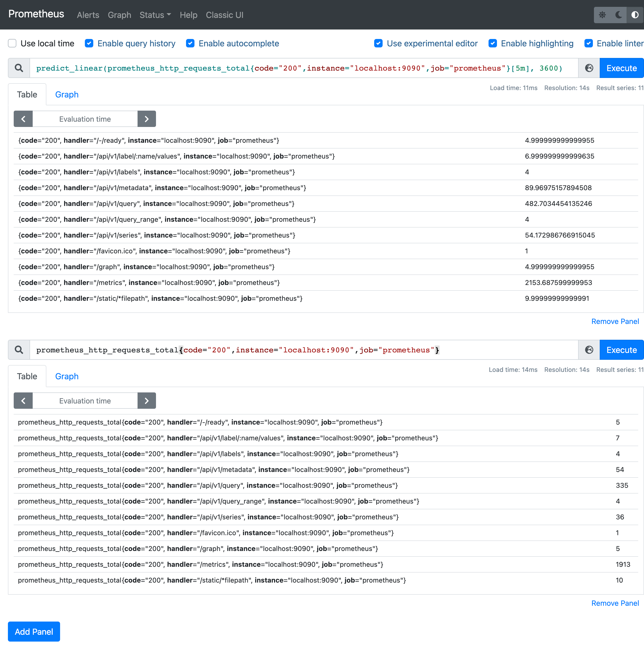Enable Use local time checkbox
The height and width of the screenshot is (650, 644).
[12, 43]
